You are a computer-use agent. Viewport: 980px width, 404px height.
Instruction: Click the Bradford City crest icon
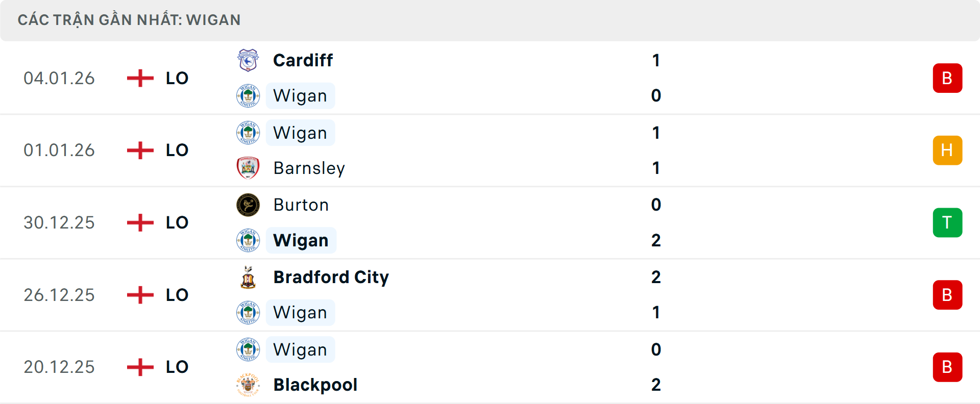pos(248,277)
